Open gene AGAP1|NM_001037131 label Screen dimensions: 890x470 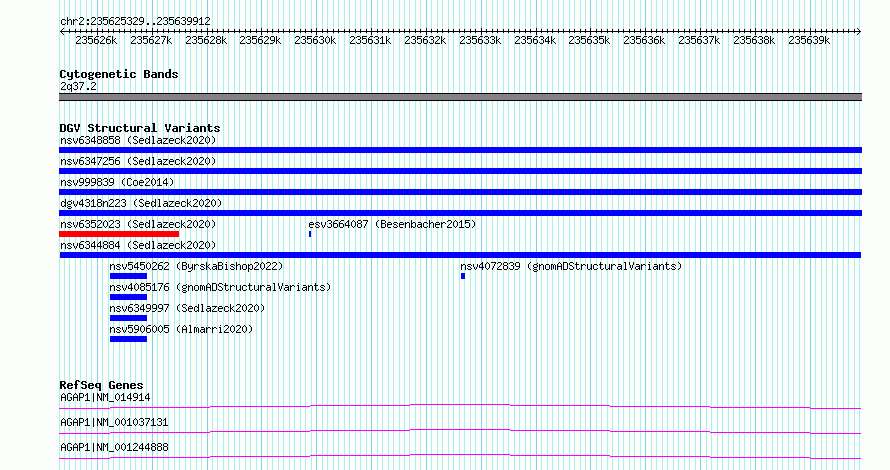click(x=114, y=422)
